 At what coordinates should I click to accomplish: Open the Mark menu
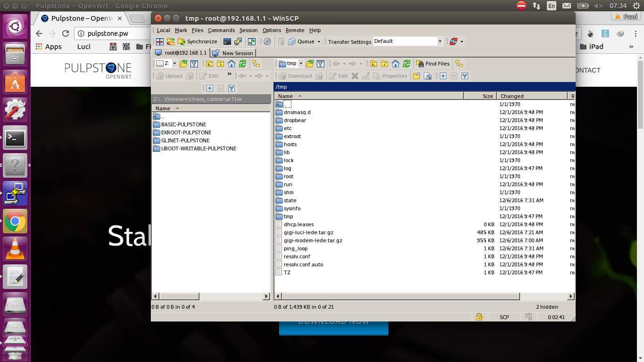coord(181,30)
